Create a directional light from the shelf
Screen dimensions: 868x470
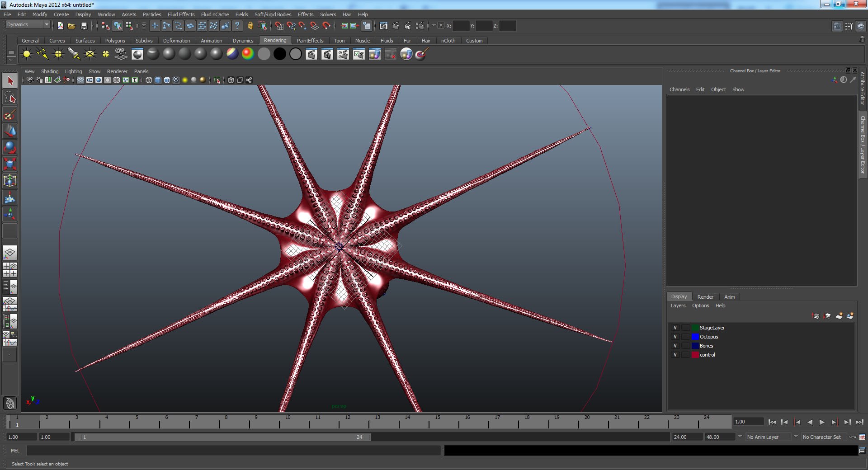click(42, 54)
